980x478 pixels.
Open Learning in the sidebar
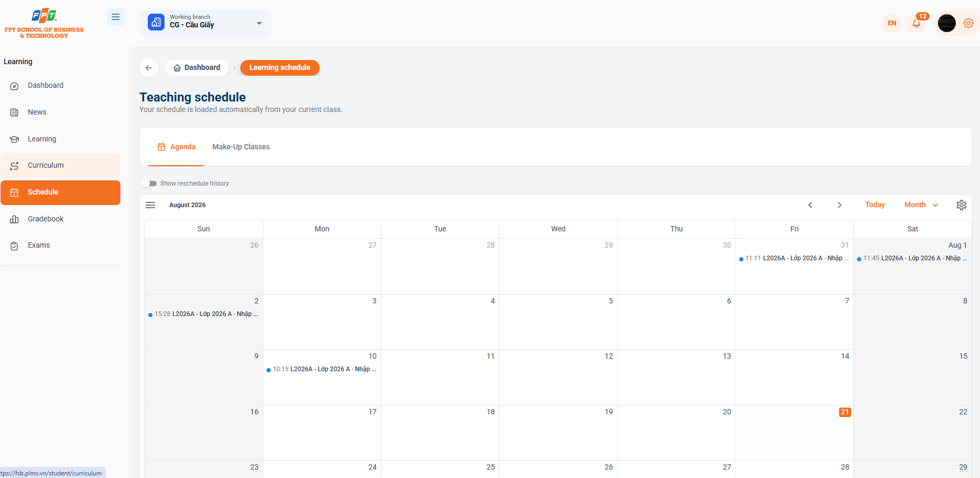click(x=60, y=139)
